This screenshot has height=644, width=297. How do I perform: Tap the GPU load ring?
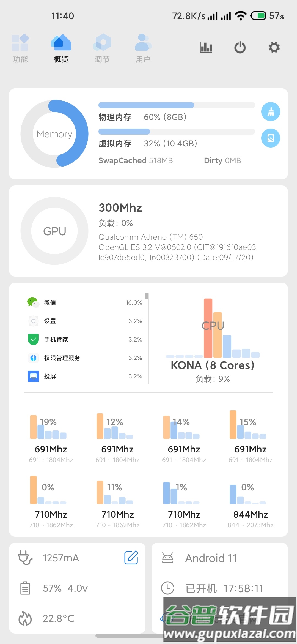click(54, 231)
